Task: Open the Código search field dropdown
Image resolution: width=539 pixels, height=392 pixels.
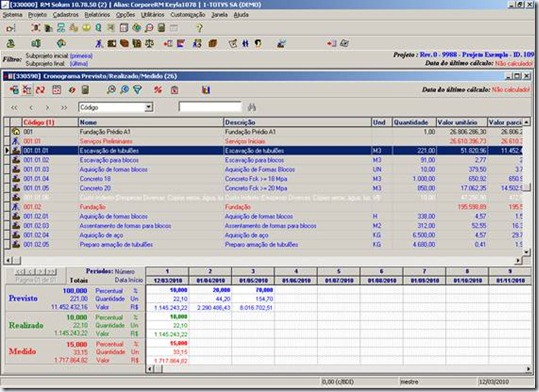Action: 148,107
